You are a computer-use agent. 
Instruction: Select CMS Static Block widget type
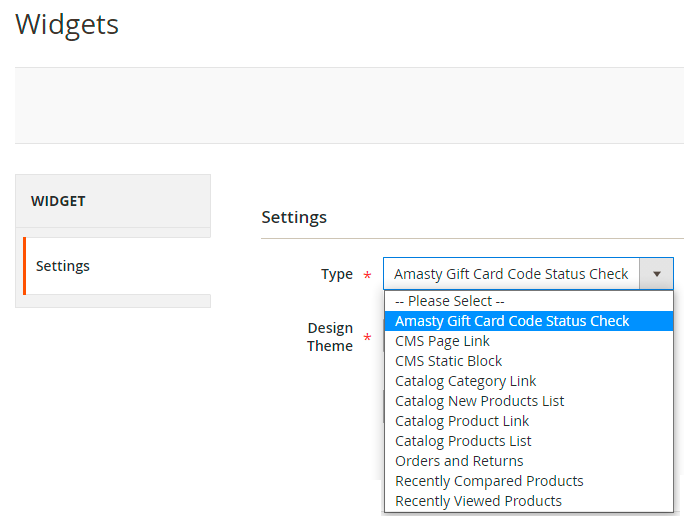(448, 361)
